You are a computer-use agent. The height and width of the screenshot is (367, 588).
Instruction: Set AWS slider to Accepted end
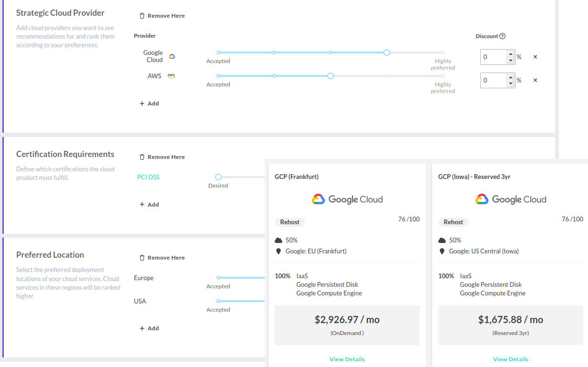(218, 76)
